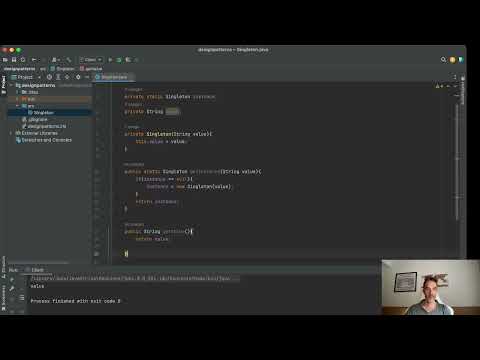Viewport: 480px width, 360px height.
Task: Open Project panel gear settings
Action: tap(78, 77)
